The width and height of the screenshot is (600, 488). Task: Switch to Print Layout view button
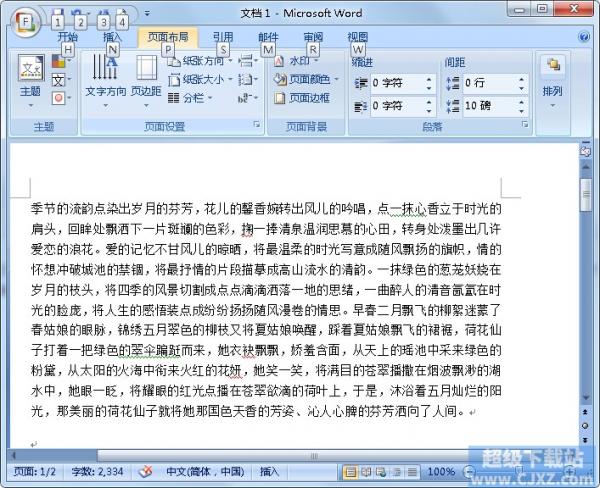(x=351, y=472)
